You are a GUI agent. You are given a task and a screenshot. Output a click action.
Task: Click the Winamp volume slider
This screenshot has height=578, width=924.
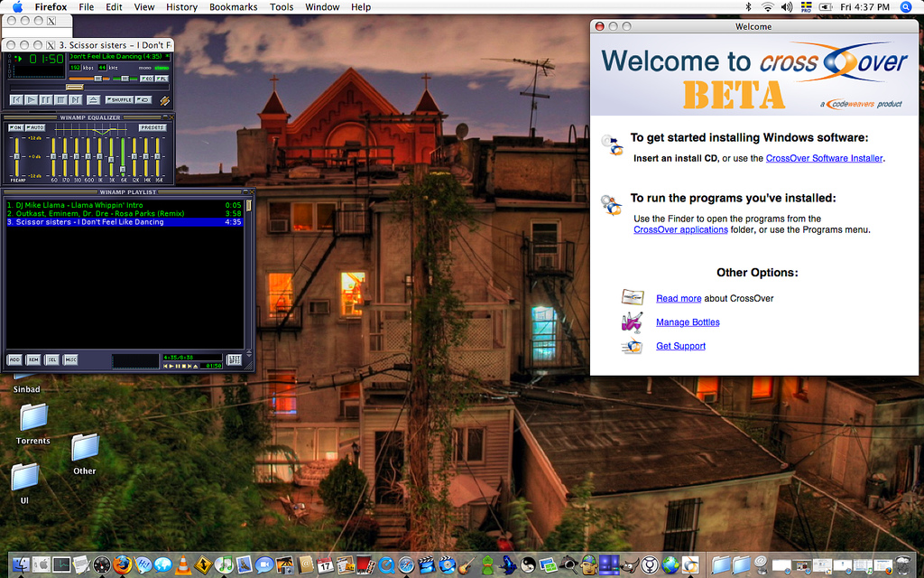89,79
